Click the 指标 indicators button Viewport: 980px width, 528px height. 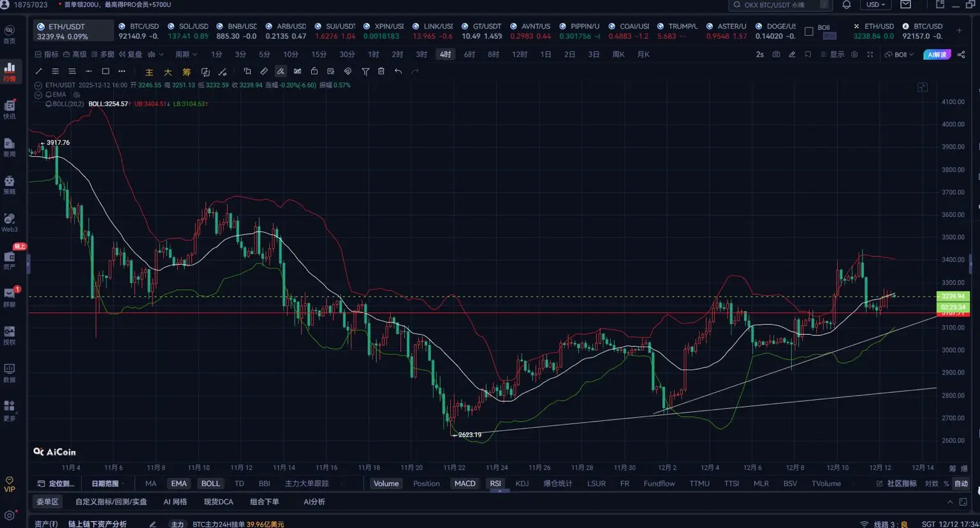point(47,55)
